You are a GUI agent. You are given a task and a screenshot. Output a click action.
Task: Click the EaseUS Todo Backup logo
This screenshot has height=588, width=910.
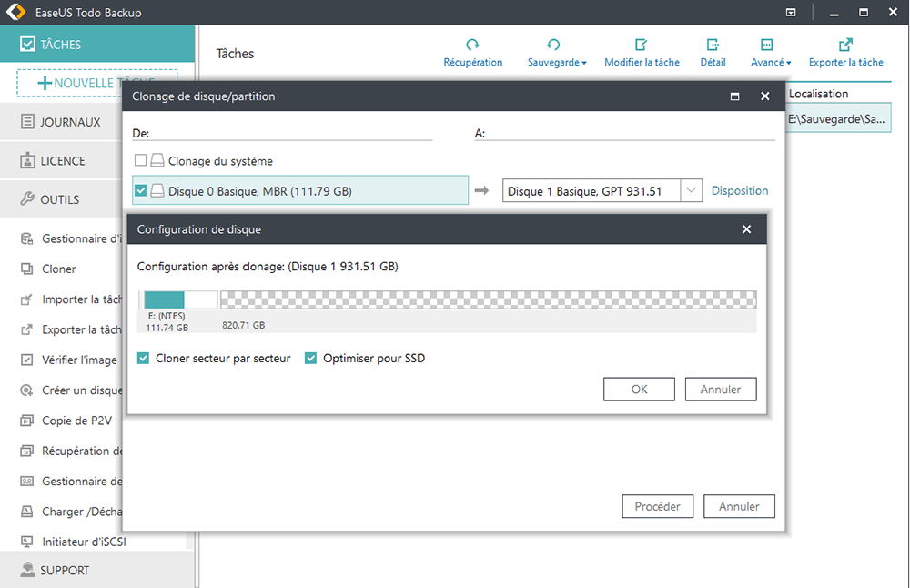15,12
